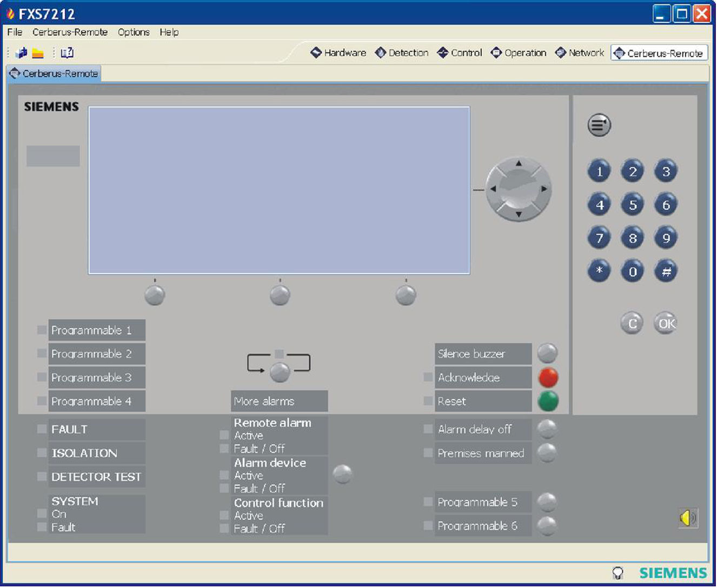Click the middle softkey under display
Image resolution: width=717 pixels, height=588 pixels.
point(280,295)
